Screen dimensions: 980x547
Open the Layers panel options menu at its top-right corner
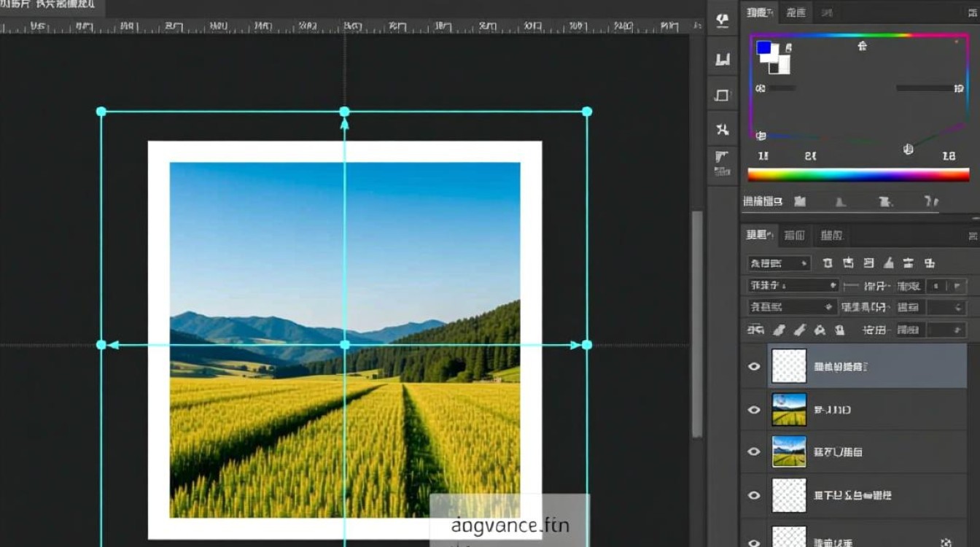point(972,235)
